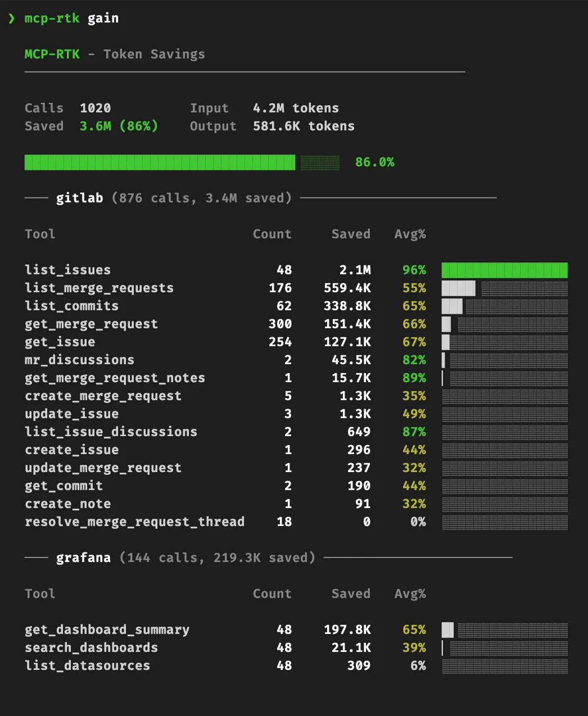Screen dimensions: 588x716
Task: Click the create_issue tool name
Action: point(71,450)
